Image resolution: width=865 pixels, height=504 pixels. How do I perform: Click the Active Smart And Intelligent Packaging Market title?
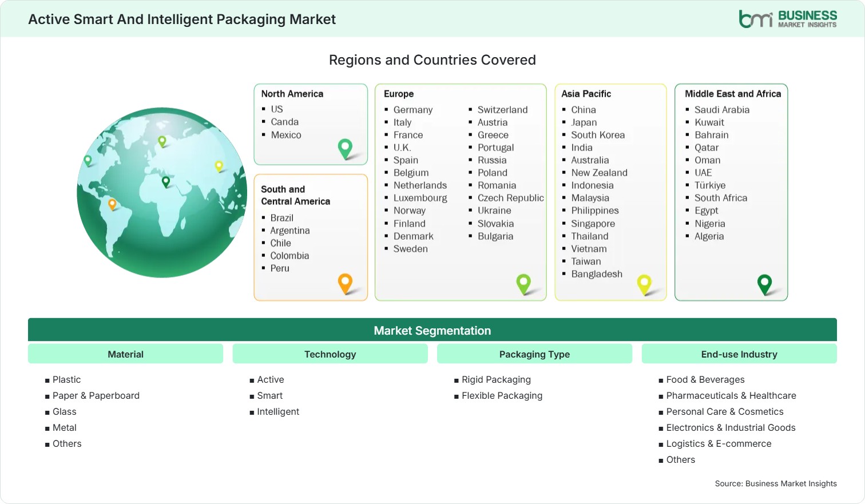182,19
